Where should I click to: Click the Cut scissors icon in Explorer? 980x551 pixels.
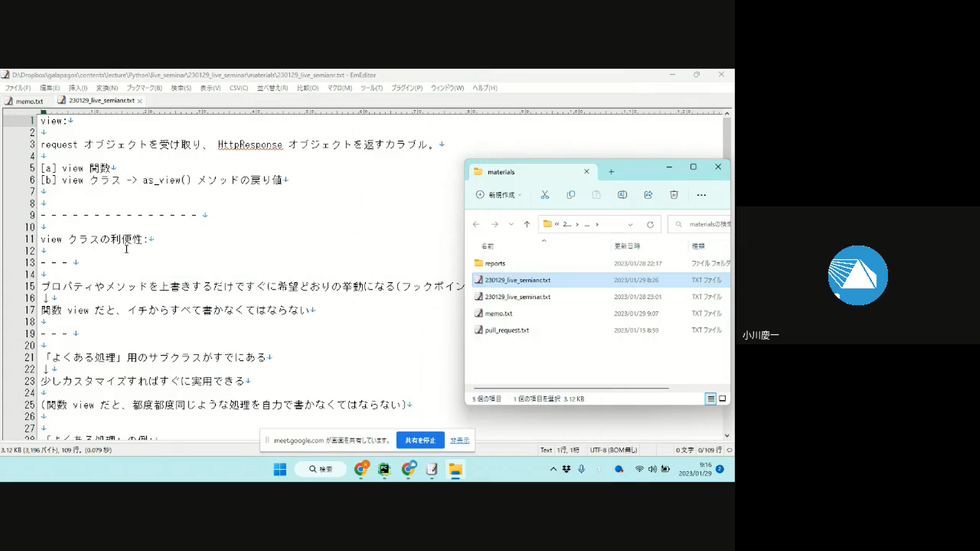coord(545,195)
